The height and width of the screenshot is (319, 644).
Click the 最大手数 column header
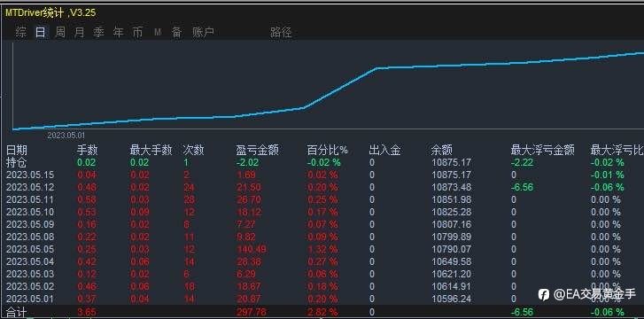(151, 150)
